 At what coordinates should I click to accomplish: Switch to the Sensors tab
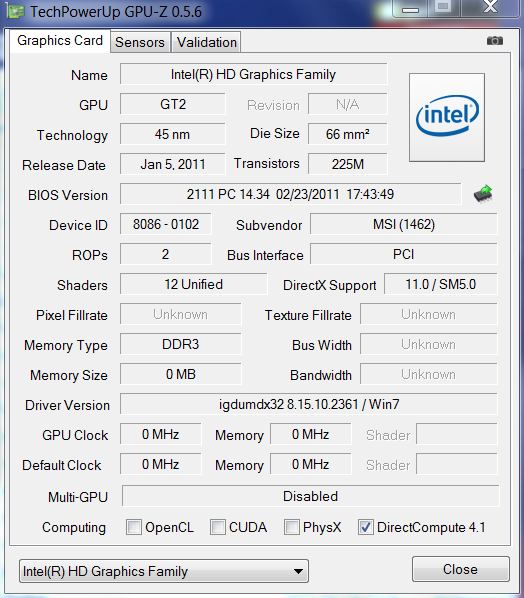pos(140,42)
